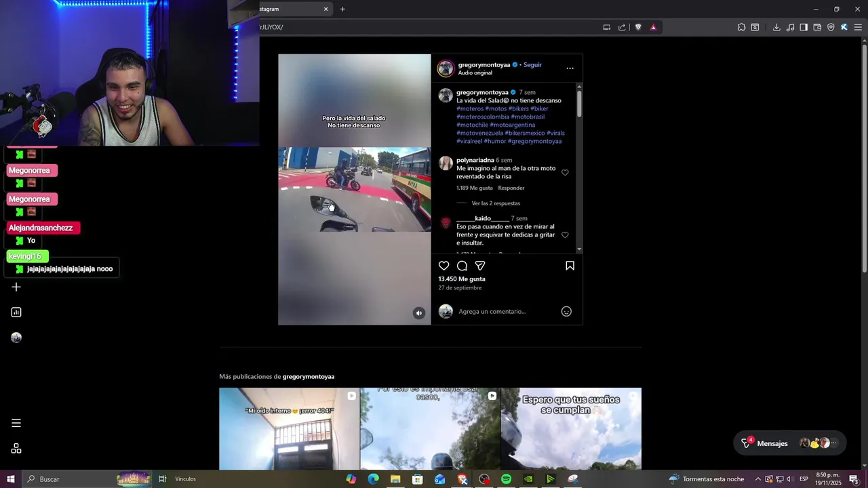Open the browser downloads icon
The width and height of the screenshot is (868, 488).
[776, 27]
